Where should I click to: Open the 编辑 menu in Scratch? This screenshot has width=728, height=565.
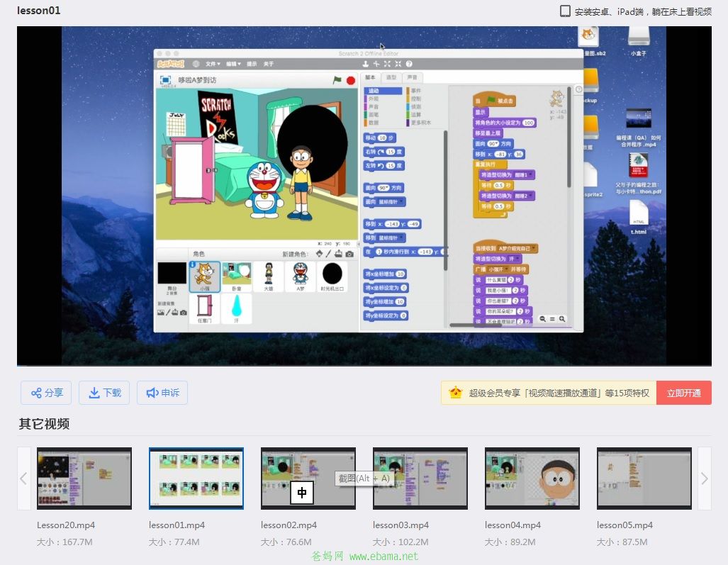pyautogui.click(x=233, y=64)
